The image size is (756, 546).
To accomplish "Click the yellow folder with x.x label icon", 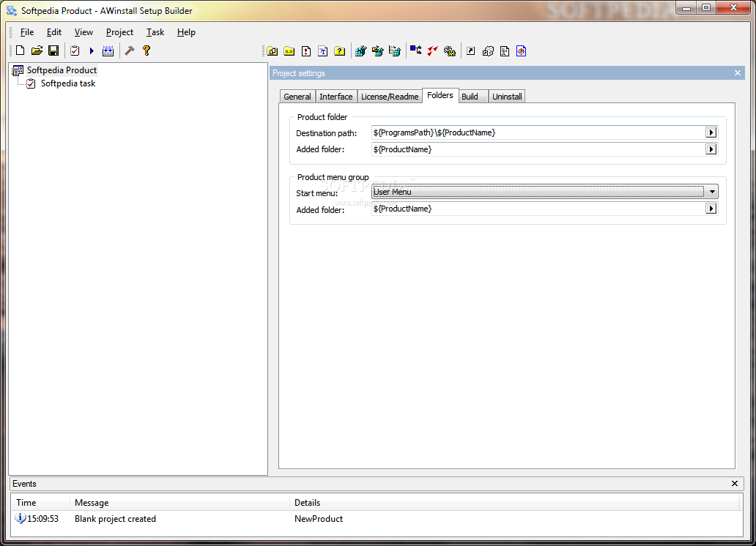I will coord(289,51).
